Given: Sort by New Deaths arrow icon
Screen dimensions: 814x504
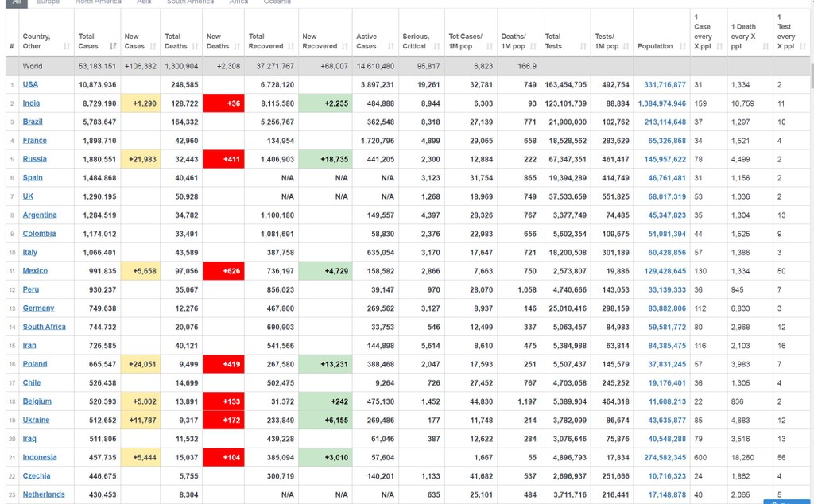Looking at the screenshot, I should click(237, 47).
